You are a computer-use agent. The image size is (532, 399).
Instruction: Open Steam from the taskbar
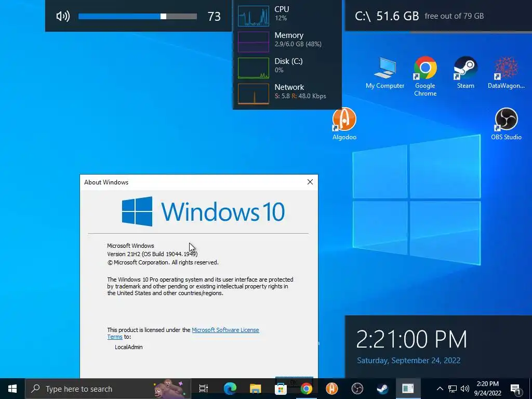click(383, 389)
